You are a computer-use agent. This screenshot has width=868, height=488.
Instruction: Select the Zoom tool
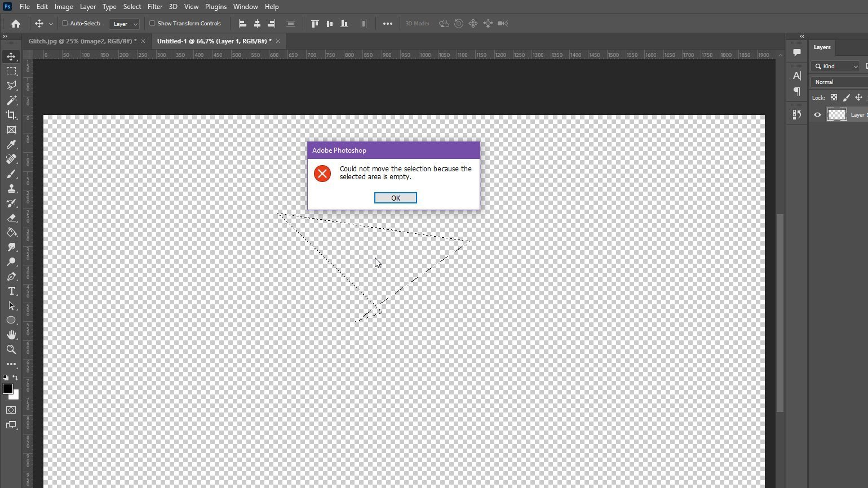pos(11,349)
